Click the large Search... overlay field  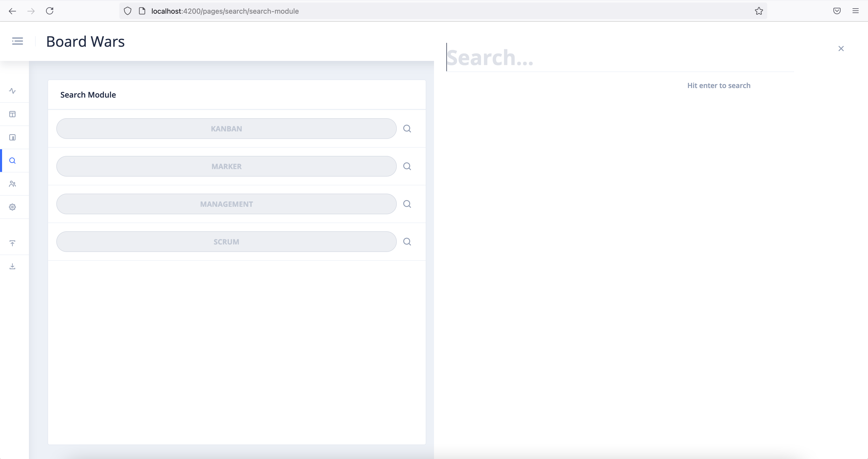(620, 57)
